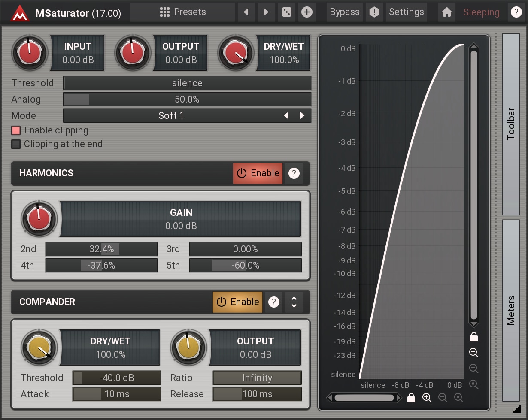Click the home icon in the top bar
This screenshot has width=528, height=420.
pos(447,12)
